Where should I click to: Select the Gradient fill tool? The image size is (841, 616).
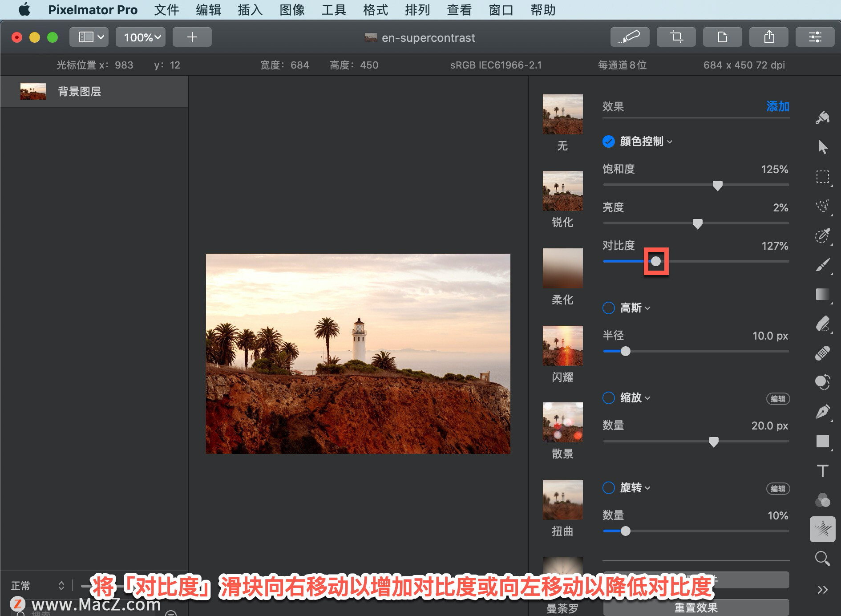tap(822, 294)
